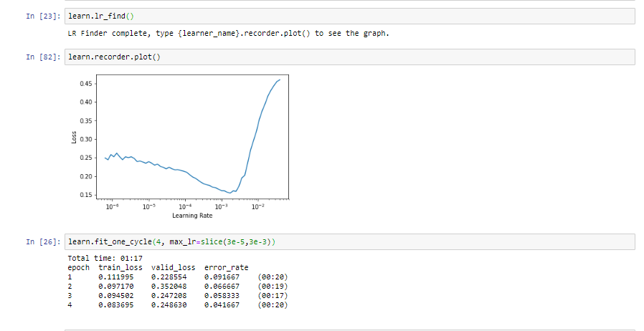Click error rate value 0.066667
The image size is (644, 331).
point(222,287)
